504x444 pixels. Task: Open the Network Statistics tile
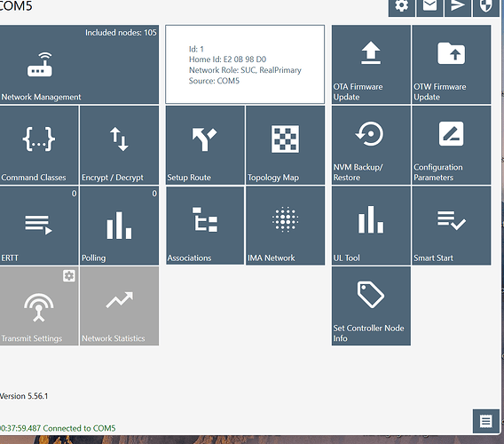point(119,306)
